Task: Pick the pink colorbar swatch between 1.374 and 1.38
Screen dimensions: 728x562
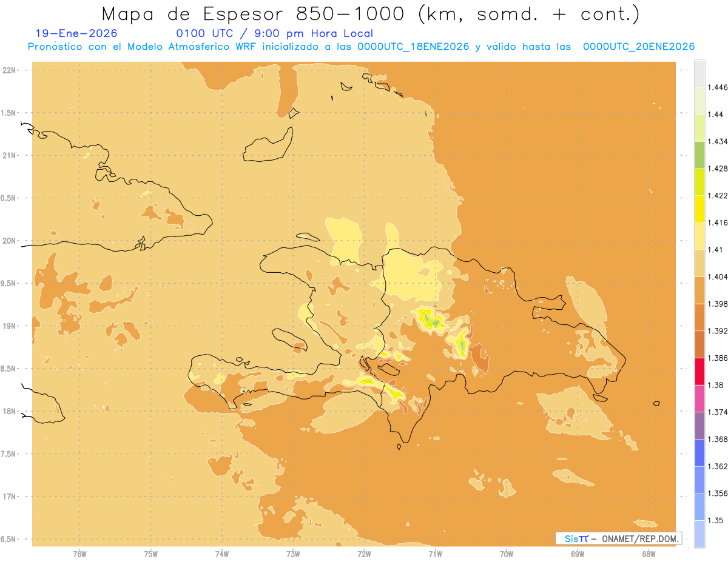Action: coord(699,399)
